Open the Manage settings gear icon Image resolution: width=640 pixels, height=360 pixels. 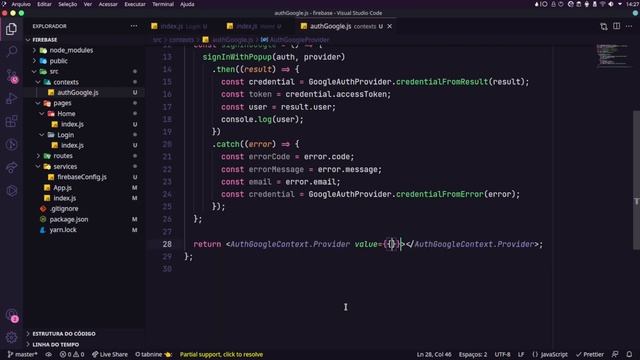11,337
